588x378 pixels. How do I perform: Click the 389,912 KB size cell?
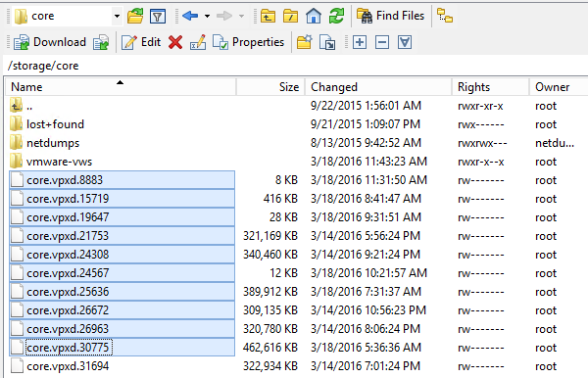pyautogui.click(x=270, y=292)
